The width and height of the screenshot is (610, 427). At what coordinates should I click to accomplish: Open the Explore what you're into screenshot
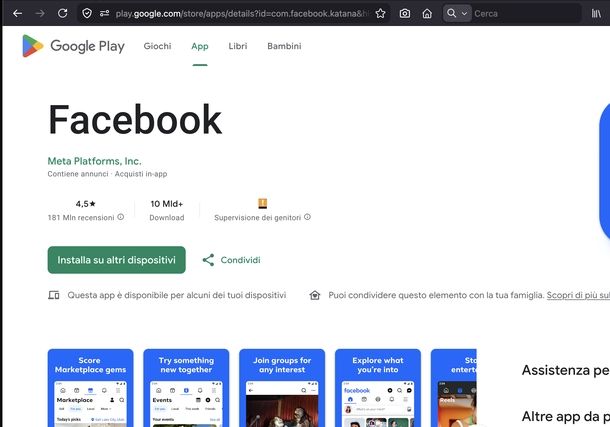click(378, 388)
